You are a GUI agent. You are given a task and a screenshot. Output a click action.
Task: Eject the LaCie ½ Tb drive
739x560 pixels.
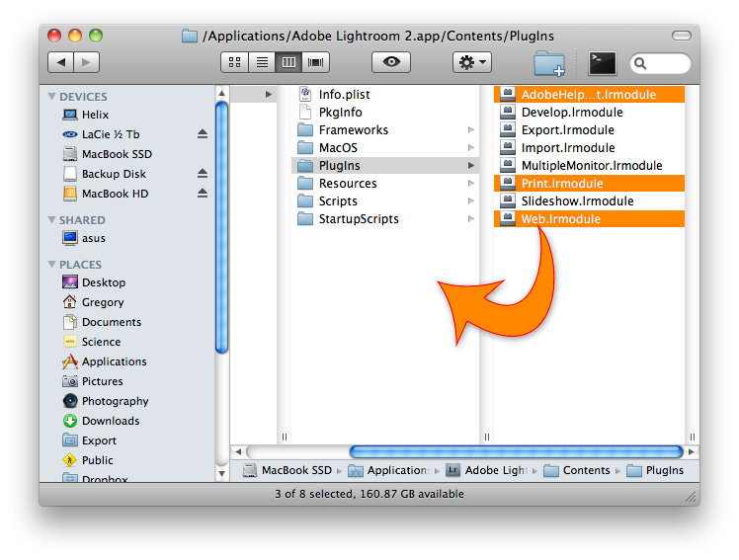click(x=203, y=134)
